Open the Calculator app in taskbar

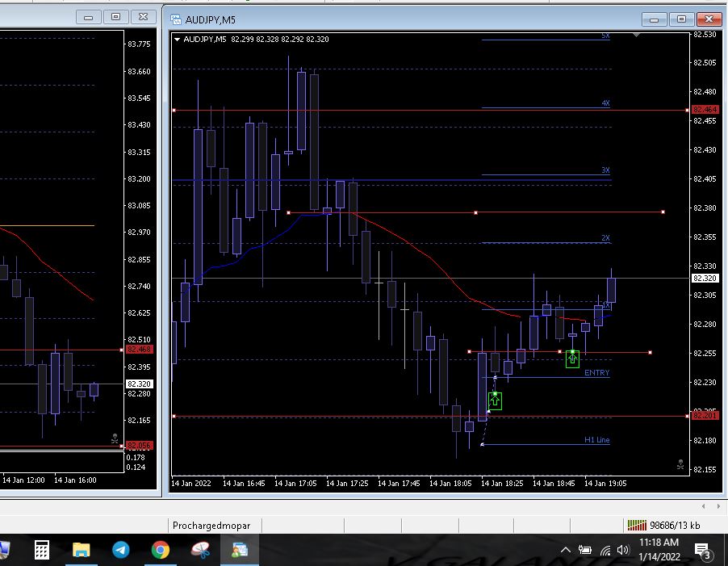[42, 550]
